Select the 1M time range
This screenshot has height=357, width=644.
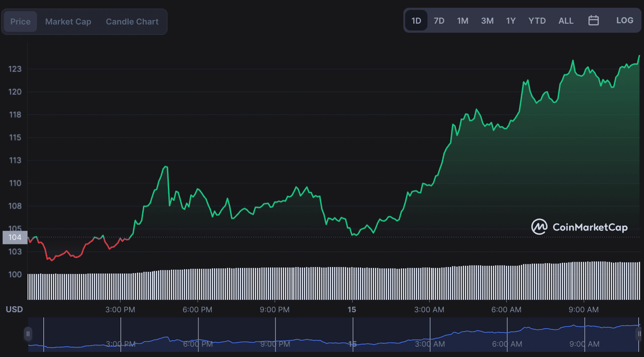[463, 21]
